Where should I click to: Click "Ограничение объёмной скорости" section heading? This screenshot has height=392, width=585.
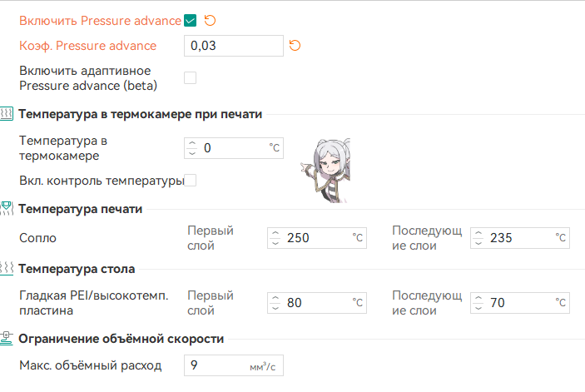pos(121,339)
